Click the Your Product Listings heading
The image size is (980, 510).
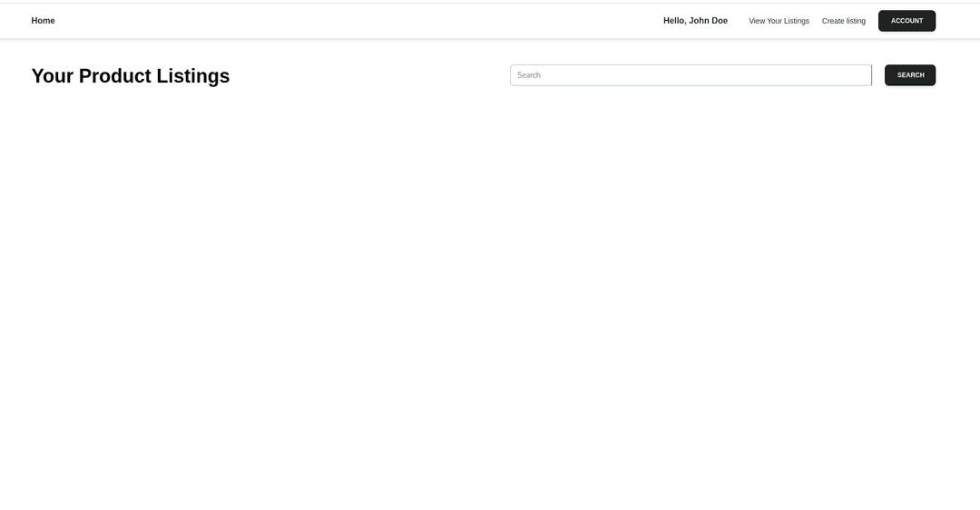click(x=131, y=75)
